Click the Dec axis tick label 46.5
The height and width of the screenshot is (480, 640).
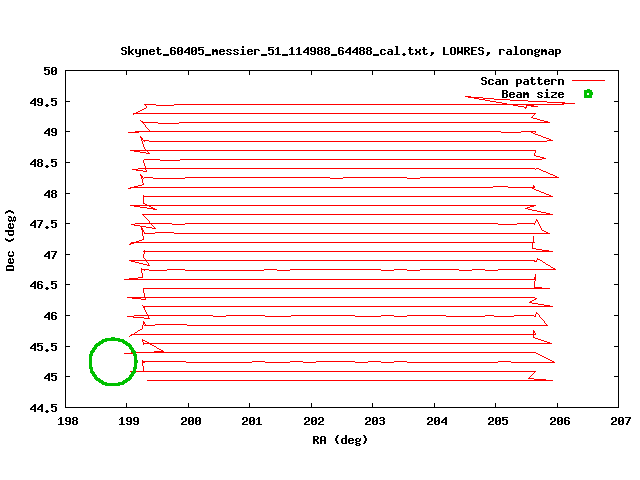[x=44, y=285]
